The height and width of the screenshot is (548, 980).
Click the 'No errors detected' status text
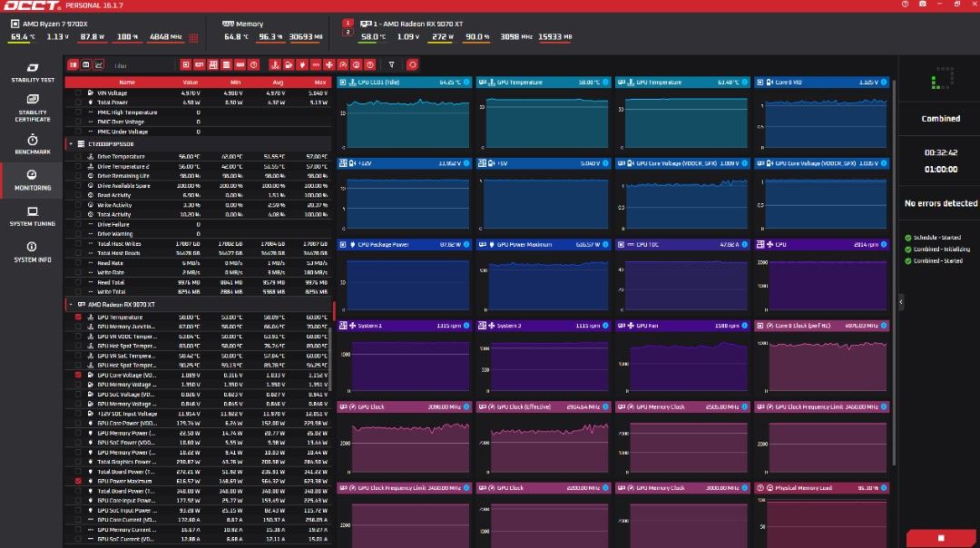click(x=940, y=204)
